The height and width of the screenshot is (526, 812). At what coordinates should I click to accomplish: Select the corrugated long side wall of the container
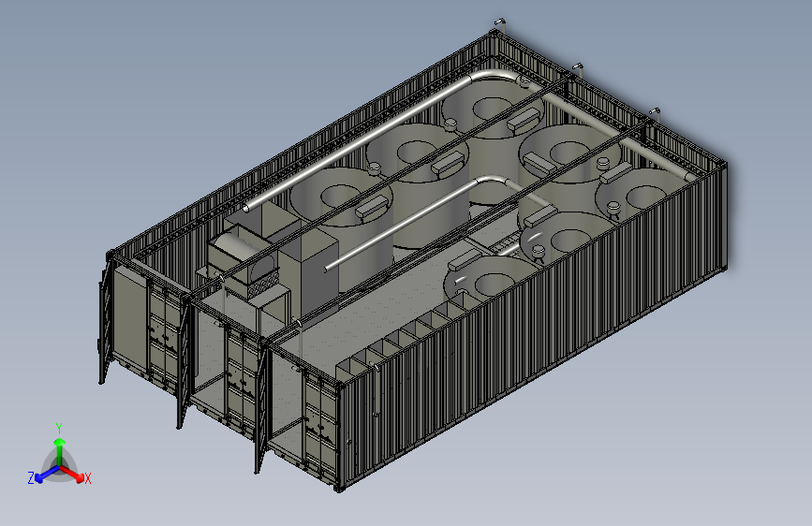pyautogui.click(x=534, y=326)
